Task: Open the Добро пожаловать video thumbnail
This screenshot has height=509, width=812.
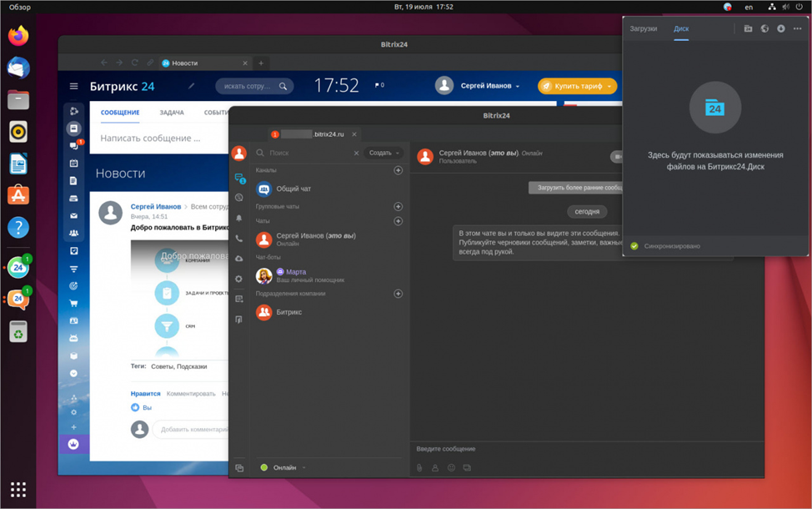Action: pyautogui.click(x=179, y=298)
